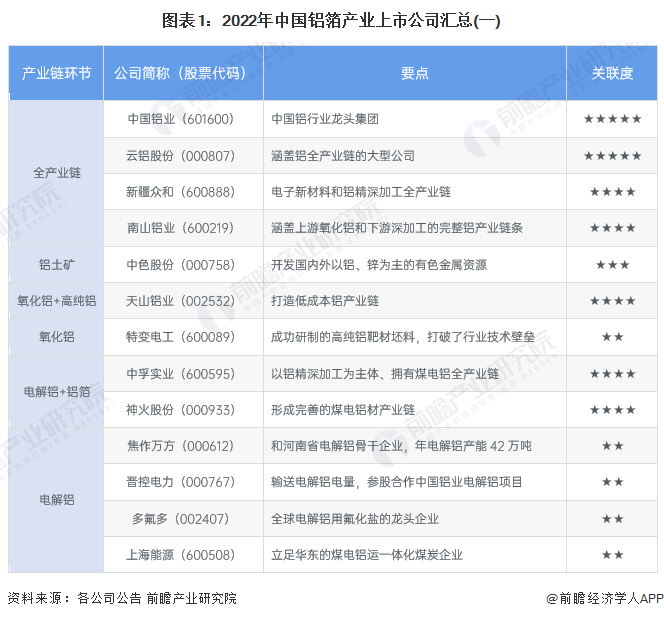This screenshot has height=619, width=664.
Task: Select the text 涵盖铝全产业链的大型公司
Action: 343,156
